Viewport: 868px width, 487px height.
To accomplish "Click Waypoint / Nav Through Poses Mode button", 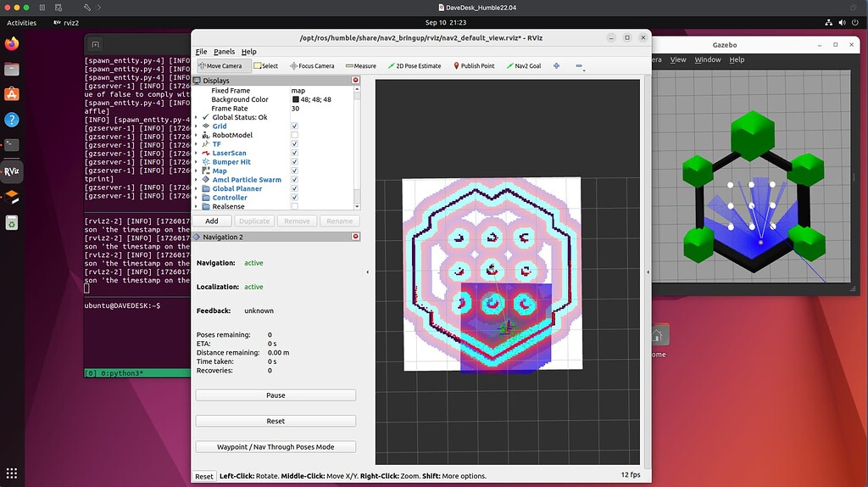I will click(275, 446).
